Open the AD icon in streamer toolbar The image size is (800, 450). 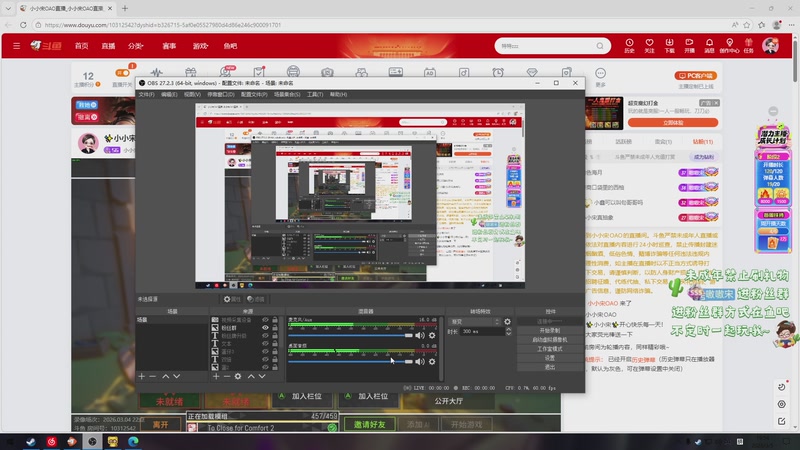(x=430, y=72)
